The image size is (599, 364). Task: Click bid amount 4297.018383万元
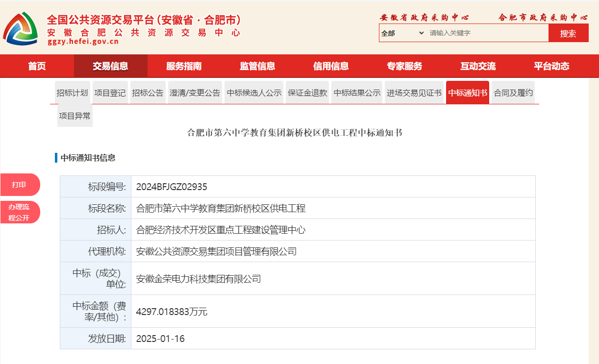(x=172, y=312)
